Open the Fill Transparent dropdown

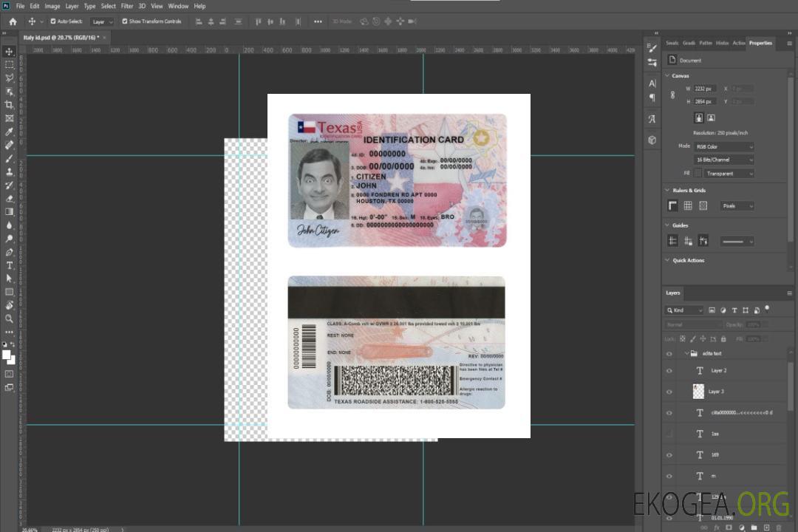[x=729, y=174]
